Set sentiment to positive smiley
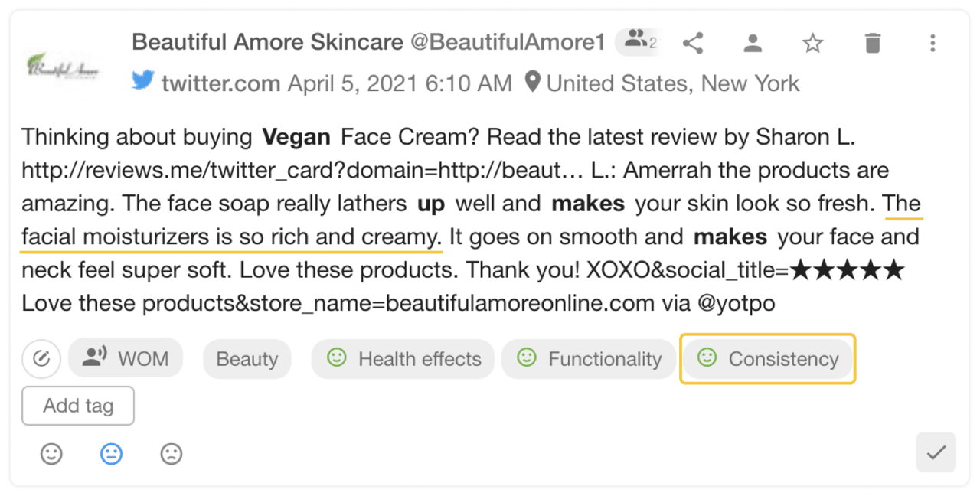This screenshot has height=496, width=980. tap(51, 454)
